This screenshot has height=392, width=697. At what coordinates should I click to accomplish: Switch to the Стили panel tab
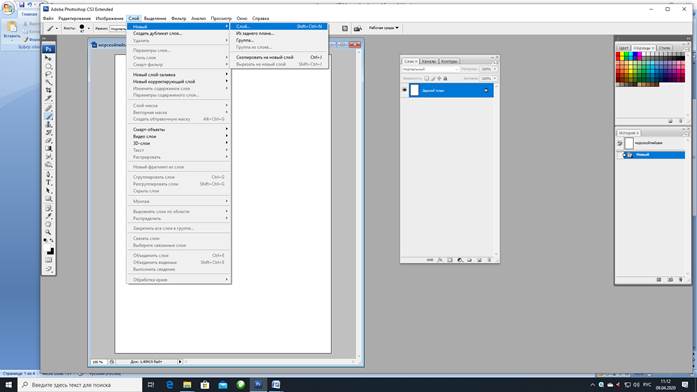click(665, 48)
